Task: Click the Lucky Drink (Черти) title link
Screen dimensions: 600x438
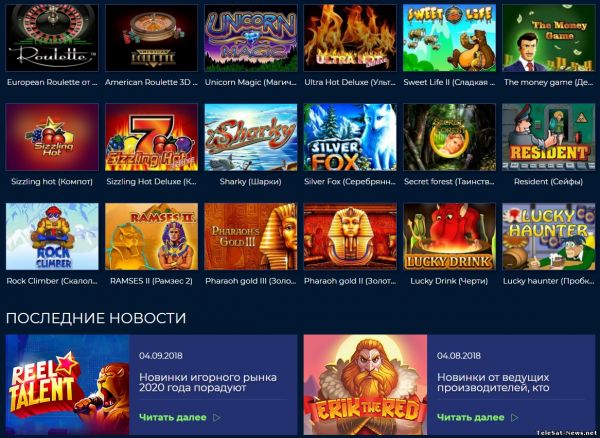Action: point(449,281)
